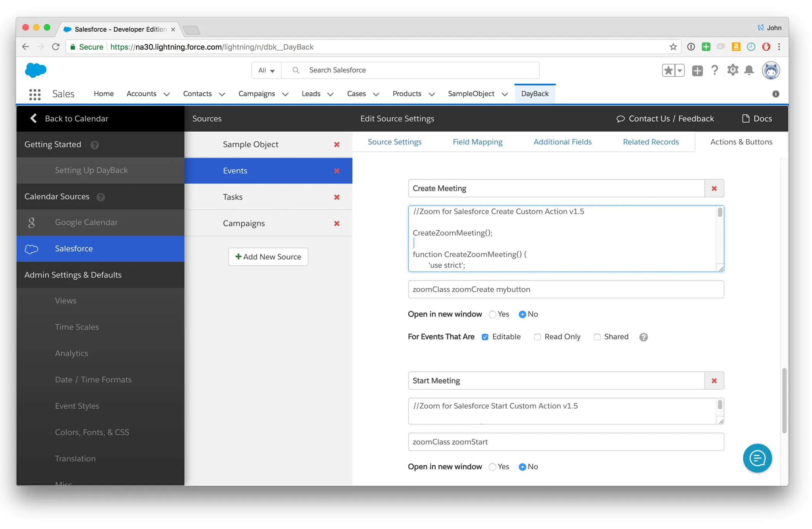Viewport: 812px width, 529px height.
Task: Open the DayBack navigation tab
Action: [x=535, y=94]
